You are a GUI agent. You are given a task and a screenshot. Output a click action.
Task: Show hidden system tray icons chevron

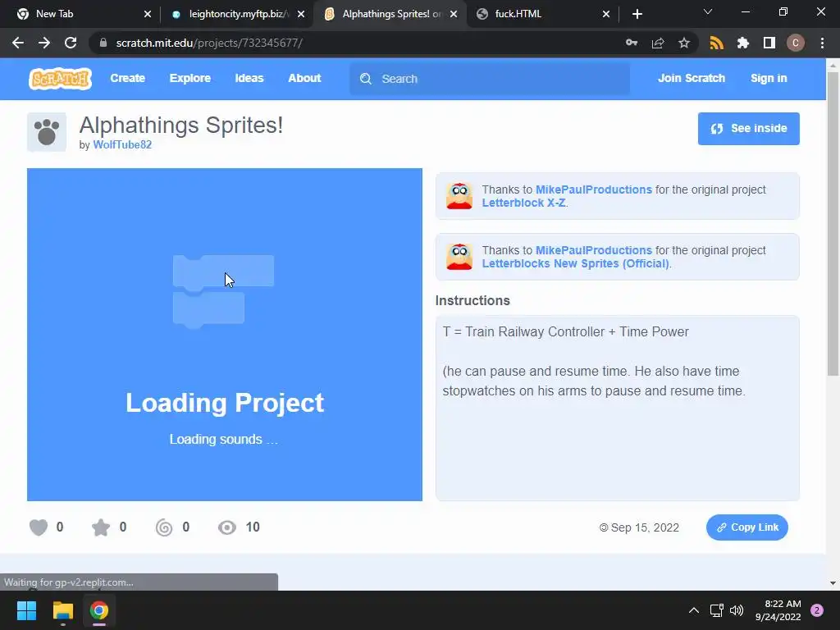coord(694,610)
